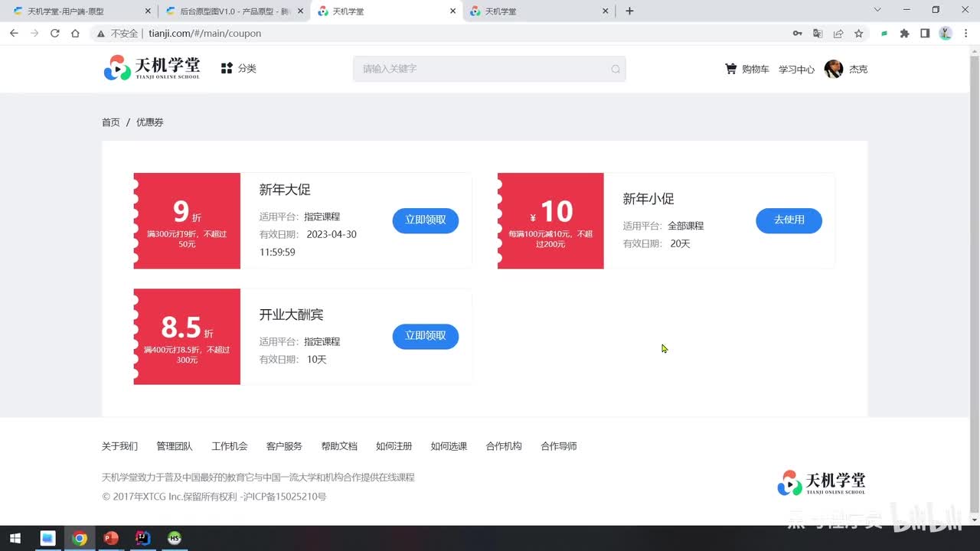Screen dimensions: 980x551
Task: Click the footer 天机学堂 logo
Action: click(822, 483)
